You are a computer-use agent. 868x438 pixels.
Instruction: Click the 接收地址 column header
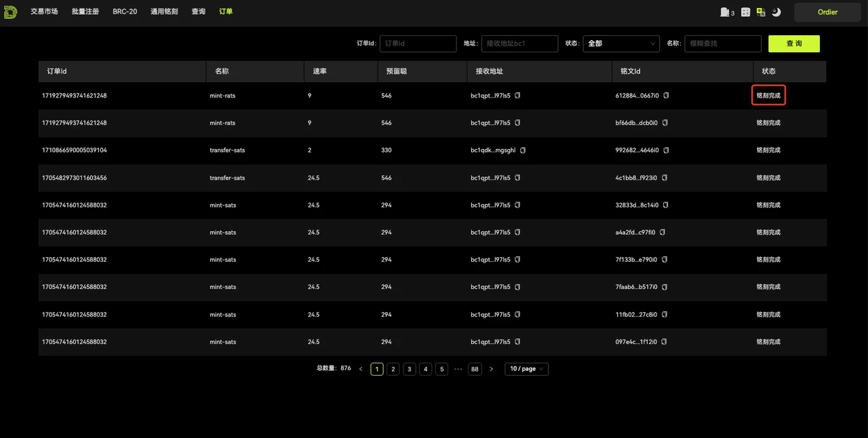tap(540, 71)
